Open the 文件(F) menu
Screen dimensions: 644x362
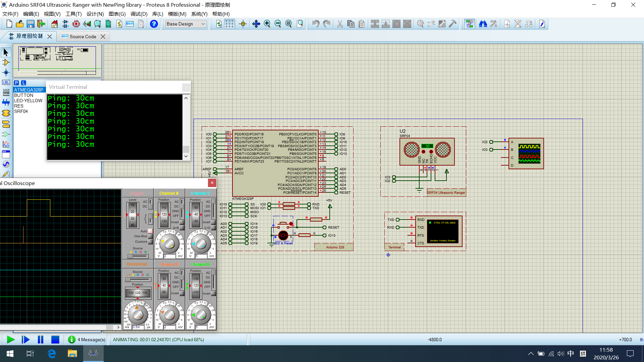[x=10, y=14]
